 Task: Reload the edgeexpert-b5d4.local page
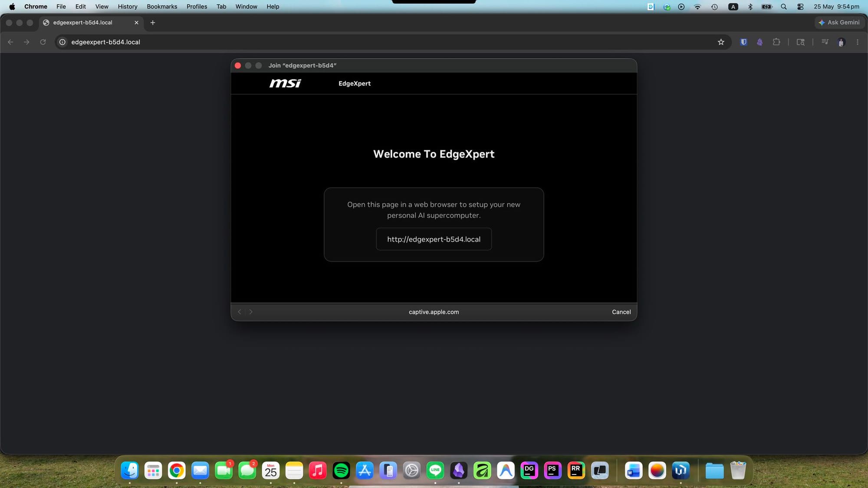(43, 42)
